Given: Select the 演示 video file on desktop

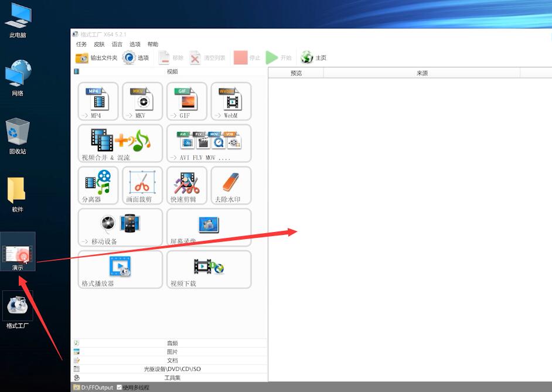Looking at the screenshot, I should tap(18, 252).
